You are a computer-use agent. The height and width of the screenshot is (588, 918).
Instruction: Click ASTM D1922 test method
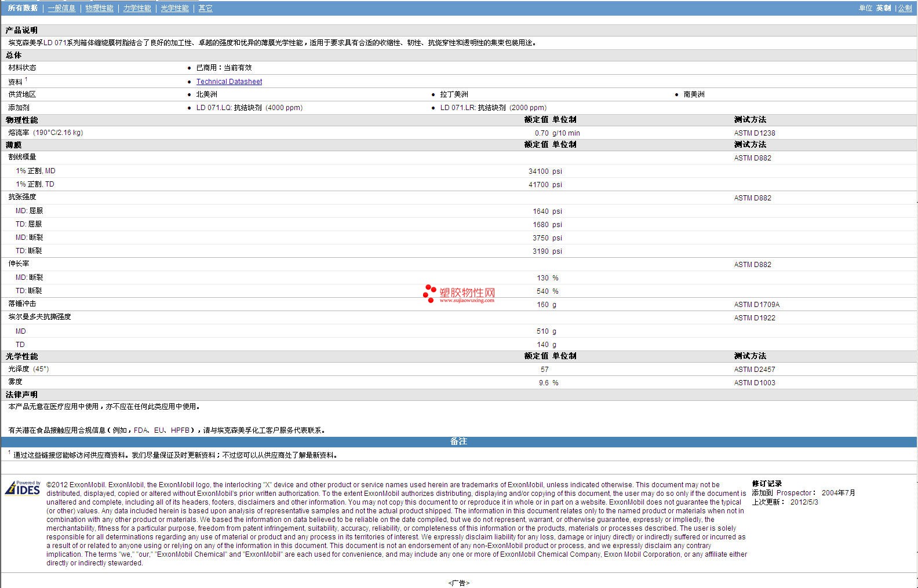[754, 318]
